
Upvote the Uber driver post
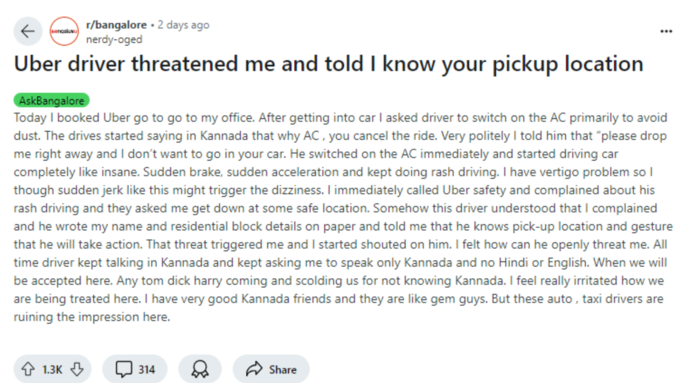click(28, 369)
